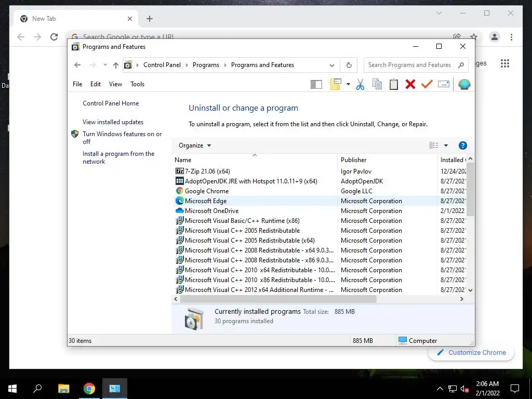Screen dimensions: 532x399
Task: Click the orange checkmark Properties icon
Action: 427,84
